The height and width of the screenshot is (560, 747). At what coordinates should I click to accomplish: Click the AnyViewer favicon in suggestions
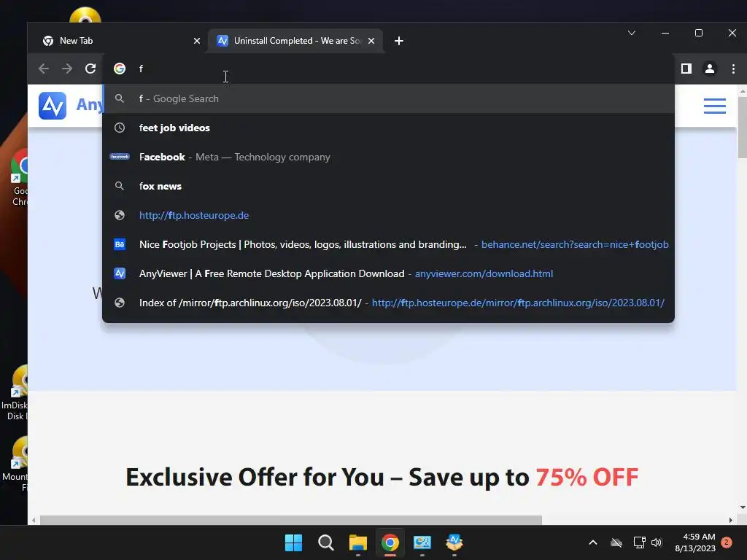120,273
